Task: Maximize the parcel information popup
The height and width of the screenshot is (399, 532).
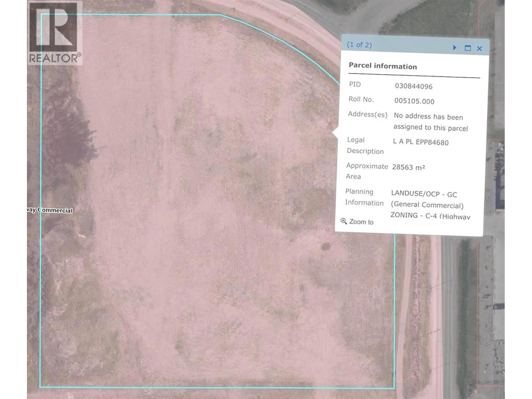Action: click(x=467, y=48)
